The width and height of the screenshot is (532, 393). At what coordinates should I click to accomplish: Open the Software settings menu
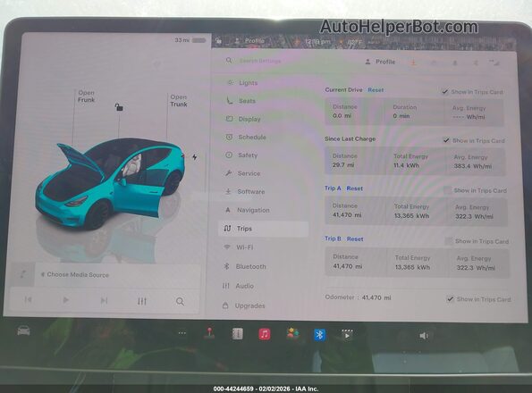(250, 192)
